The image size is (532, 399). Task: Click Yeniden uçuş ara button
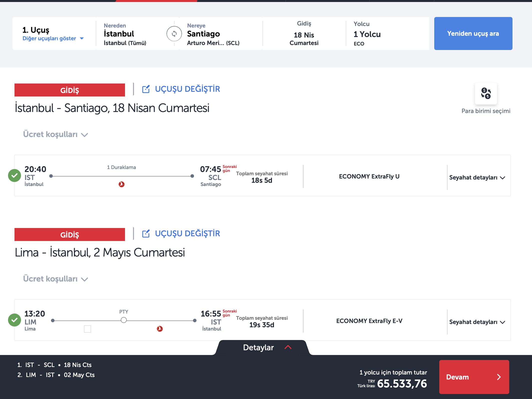[473, 33]
